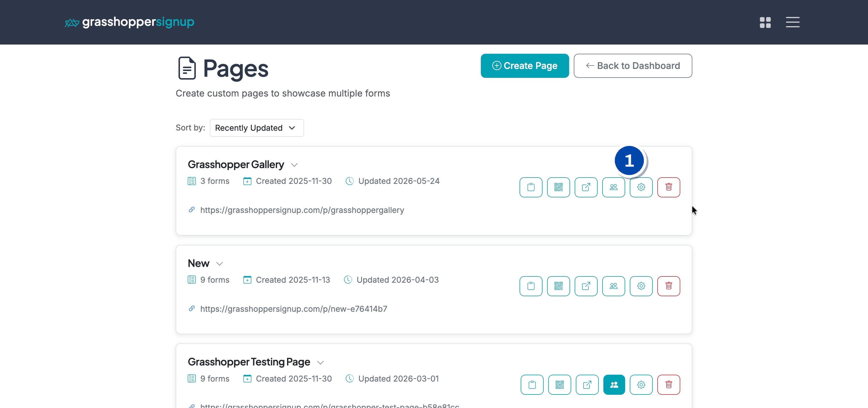Screen dimensions: 868x408
Task: Go to grasshoppersignup logo home
Action: tap(129, 22)
